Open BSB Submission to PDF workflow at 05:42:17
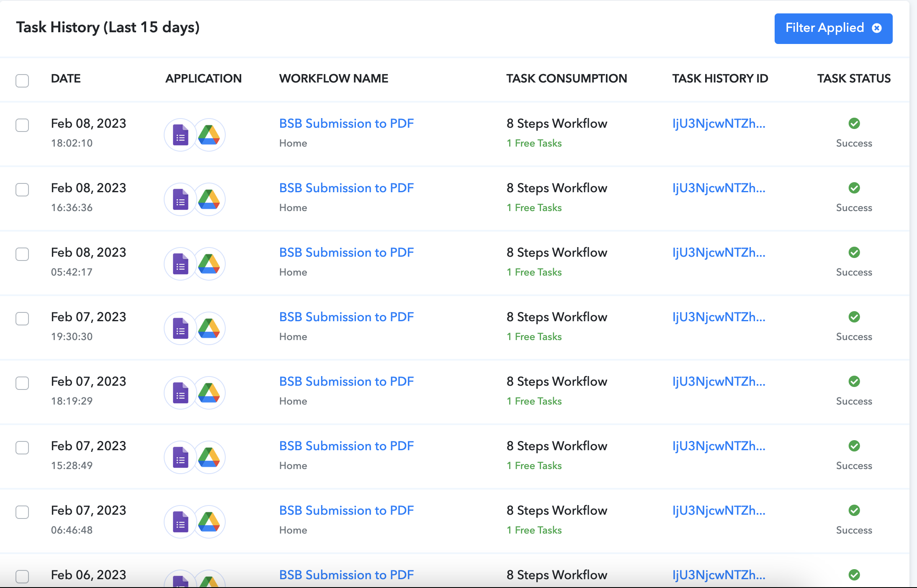The width and height of the screenshot is (917, 588). (347, 253)
